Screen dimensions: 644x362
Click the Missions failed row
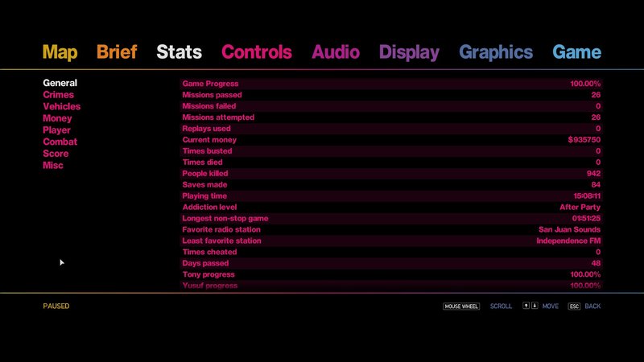(391, 106)
